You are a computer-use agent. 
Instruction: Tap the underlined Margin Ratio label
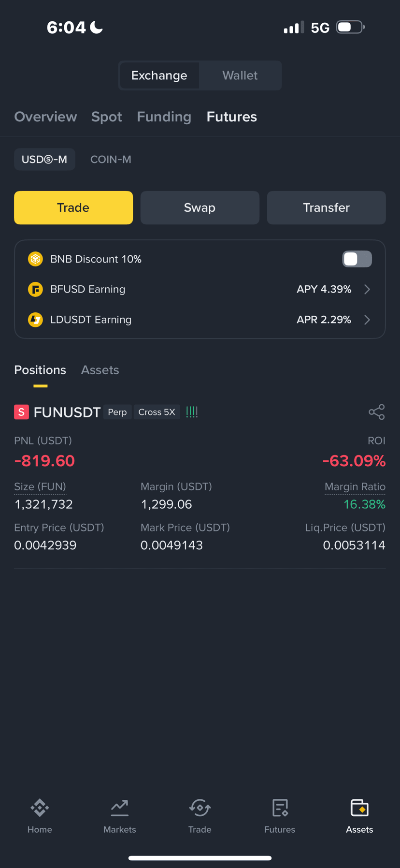click(355, 487)
